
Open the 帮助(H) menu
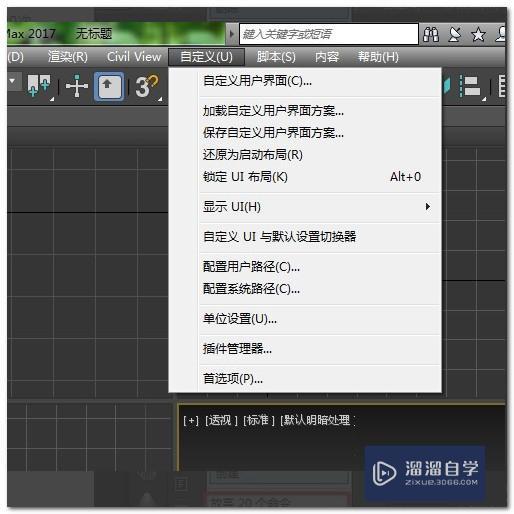378,57
